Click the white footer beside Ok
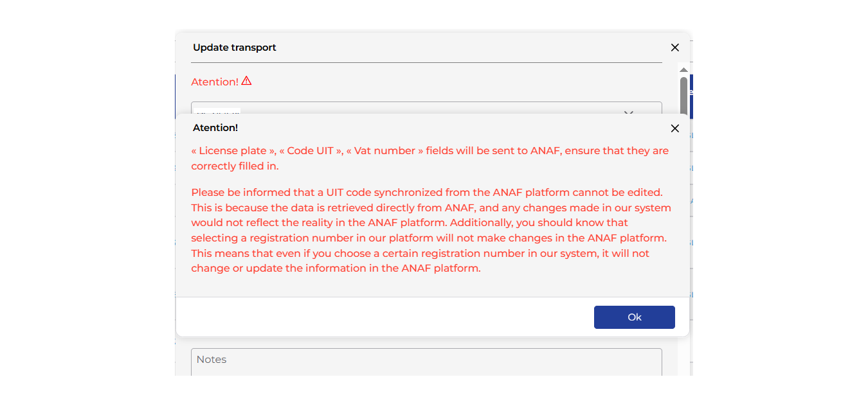868x404 pixels. (386, 317)
